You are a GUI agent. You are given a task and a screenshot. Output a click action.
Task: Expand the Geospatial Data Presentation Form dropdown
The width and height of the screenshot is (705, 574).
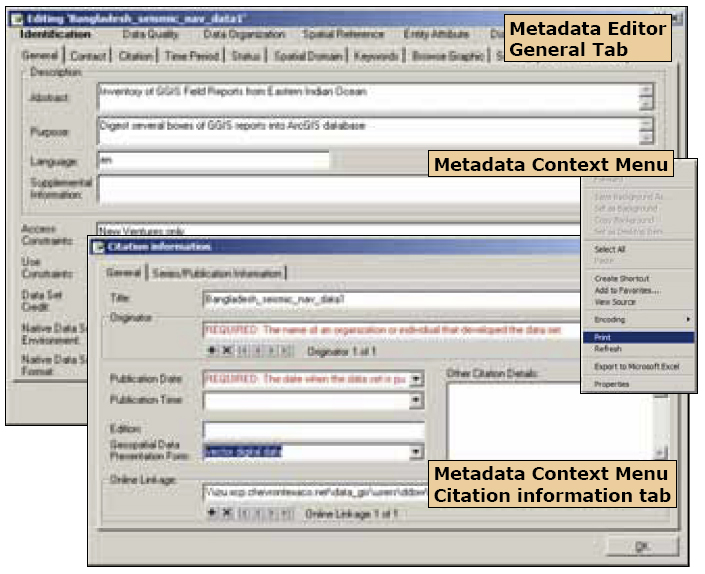tap(417, 453)
